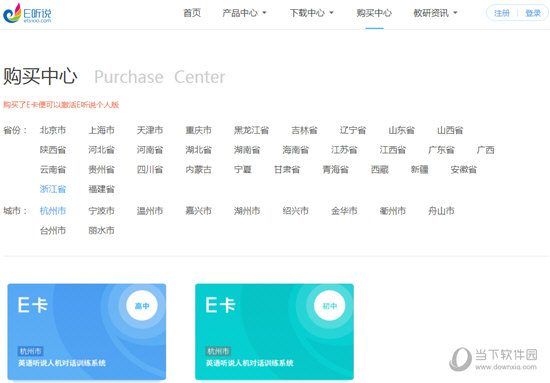Image resolution: width=550 pixels, height=383 pixels.
Task: Select city 湖州市
Action: pos(247,211)
